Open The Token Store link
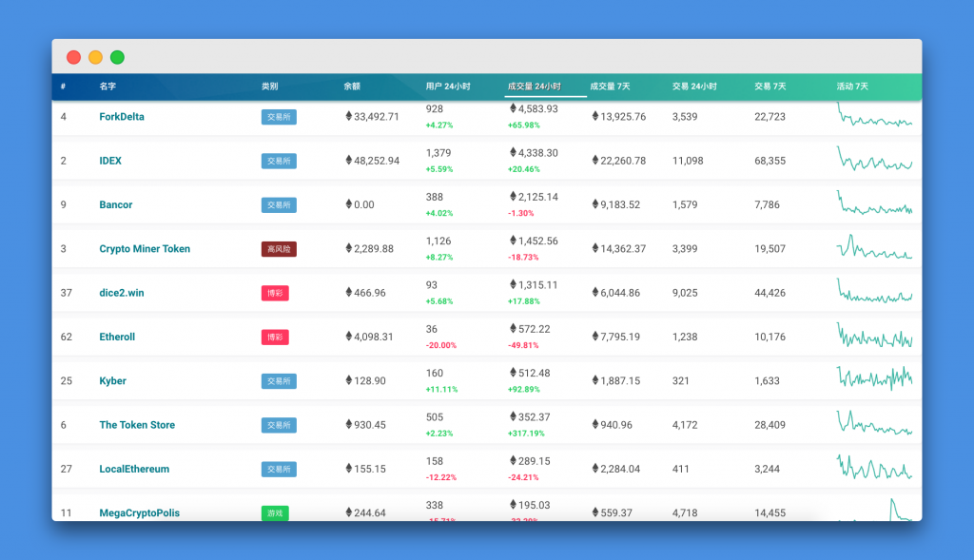The width and height of the screenshot is (974, 560). (137, 425)
